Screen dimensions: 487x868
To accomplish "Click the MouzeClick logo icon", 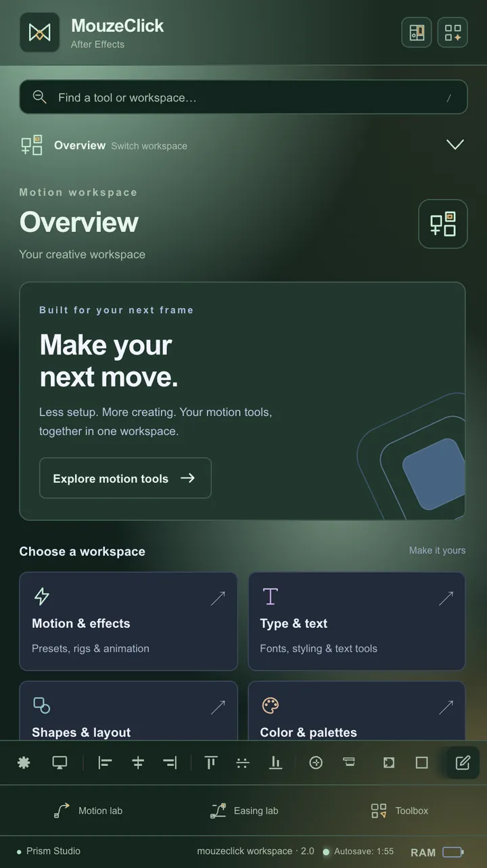I will 39,32.
